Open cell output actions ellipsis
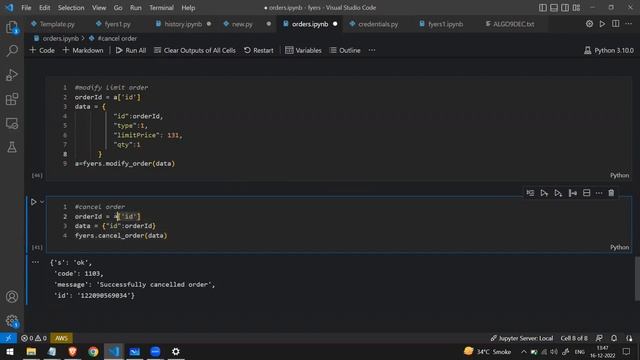 (x=36, y=262)
